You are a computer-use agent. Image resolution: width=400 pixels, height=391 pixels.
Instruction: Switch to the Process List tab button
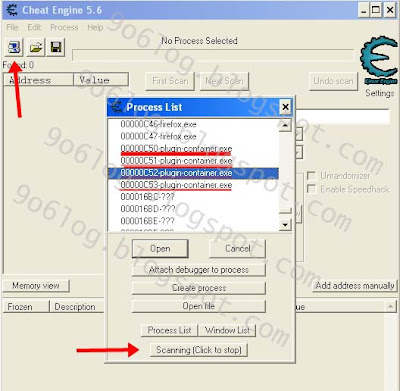coord(169,330)
